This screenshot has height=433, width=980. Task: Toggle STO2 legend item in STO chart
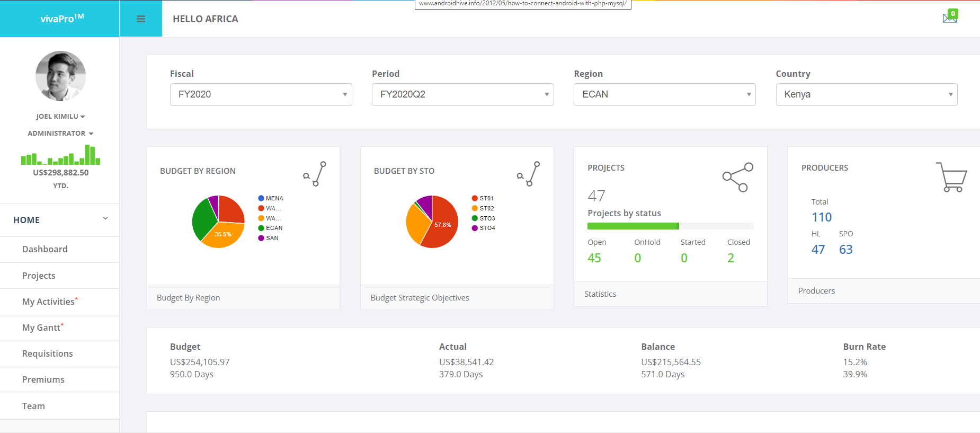483,208
